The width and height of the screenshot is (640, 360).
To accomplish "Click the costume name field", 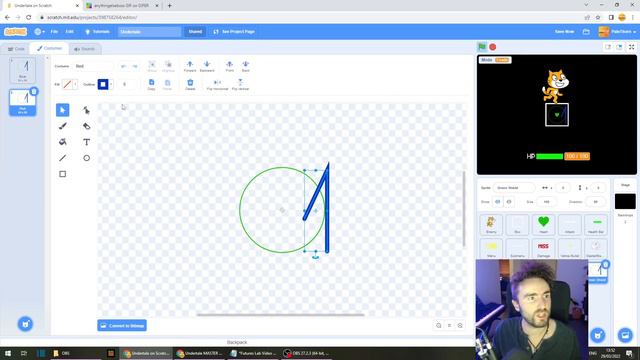I will coord(93,66).
